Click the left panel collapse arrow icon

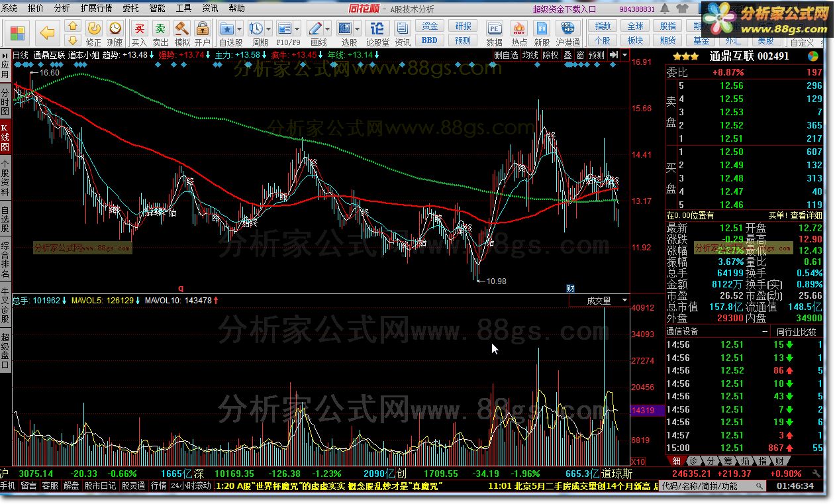click(x=5, y=55)
